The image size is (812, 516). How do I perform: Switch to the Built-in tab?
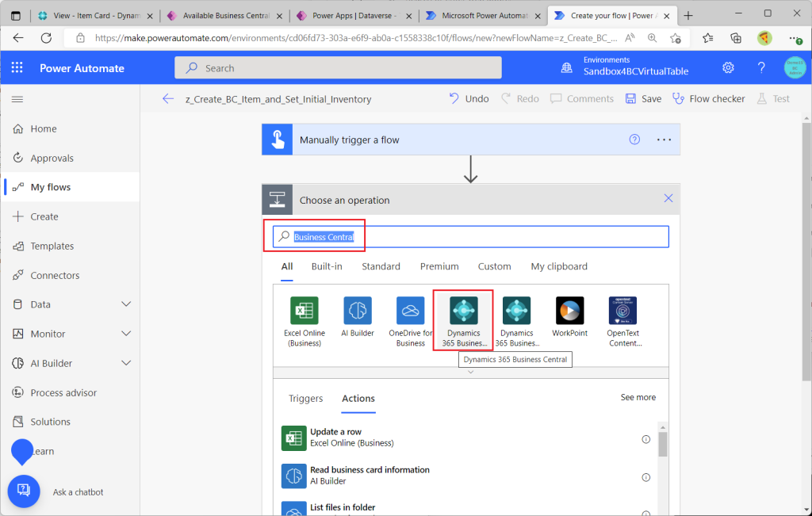(327, 266)
